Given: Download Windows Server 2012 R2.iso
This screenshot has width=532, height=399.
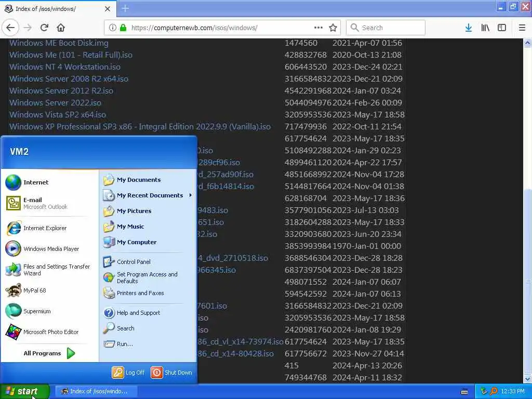Looking at the screenshot, I should point(61,90).
